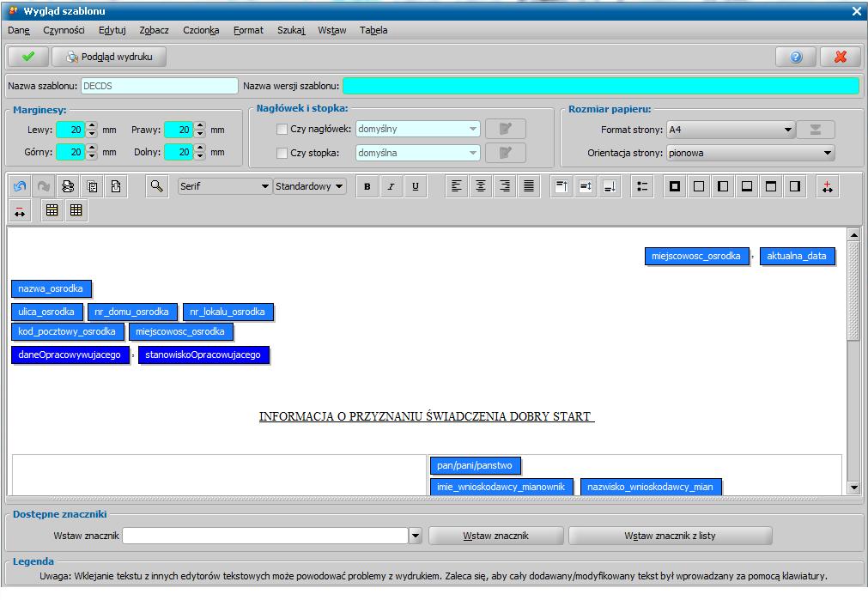Open the Orientacja strony pionowa dropdown
Screen dimensions: 868x600
(750, 153)
